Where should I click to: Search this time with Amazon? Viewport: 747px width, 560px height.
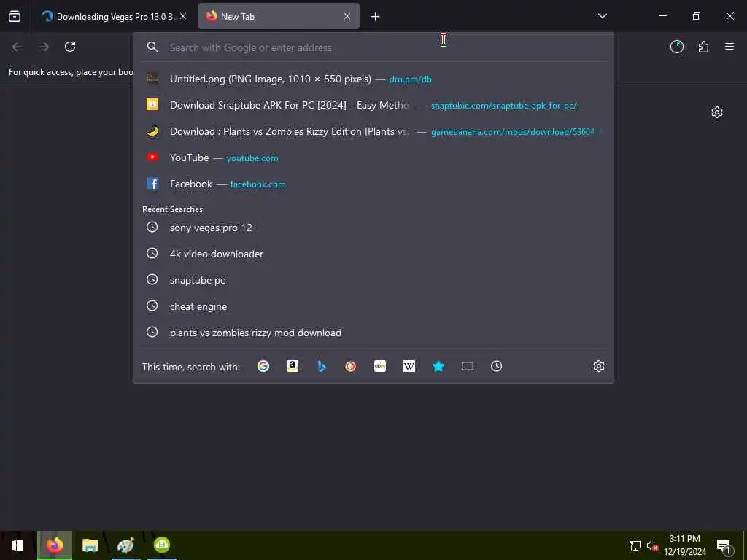click(x=293, y=366)
